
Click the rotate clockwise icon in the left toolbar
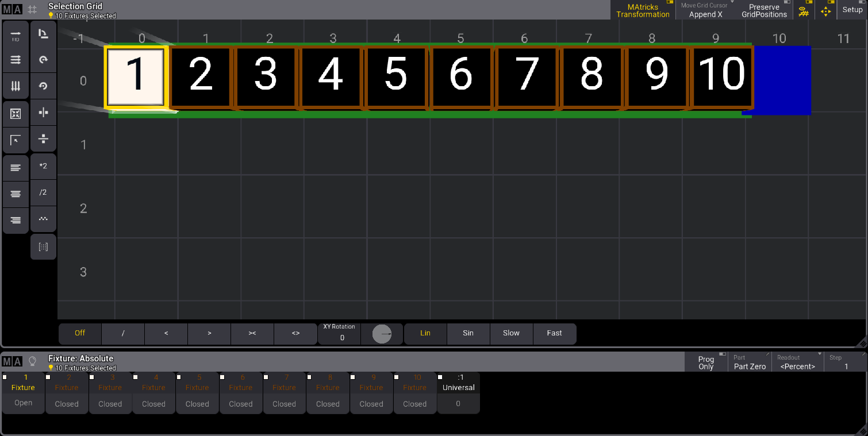[x=43, y=60]
